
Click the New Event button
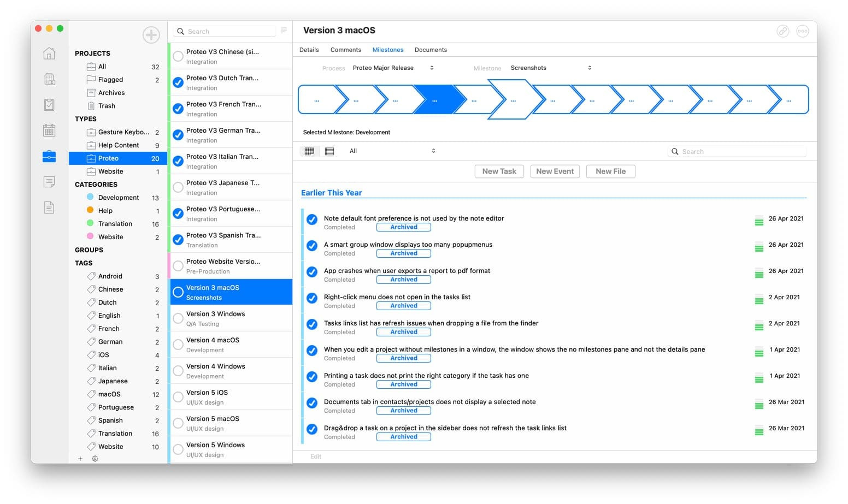pyautogui.click(x=555, y=171)
